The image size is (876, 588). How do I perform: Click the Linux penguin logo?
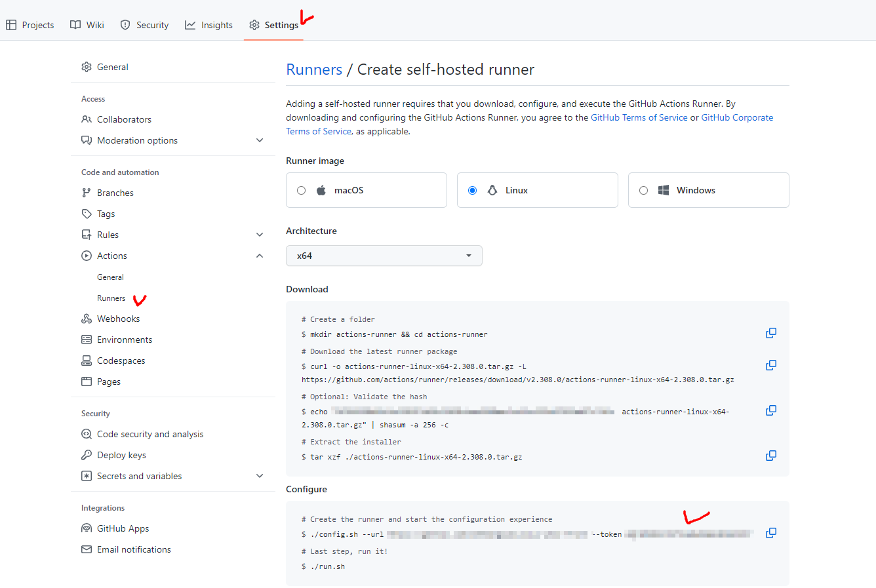point(492,190)
